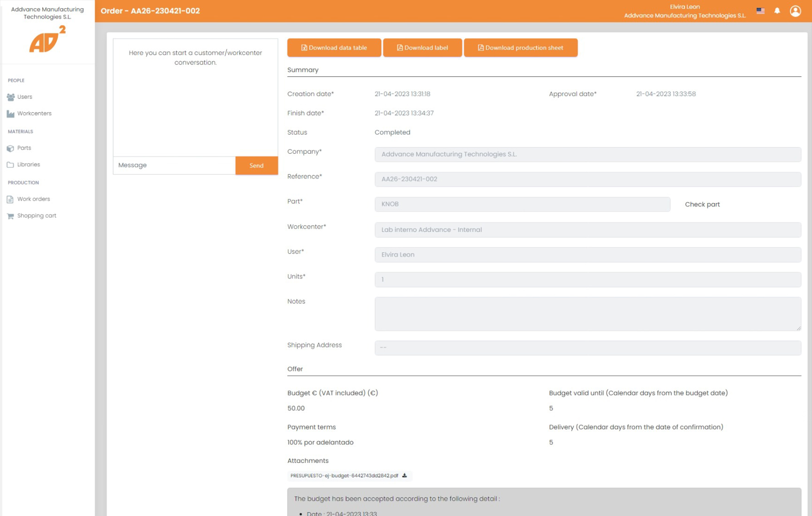Screen dimensions: 812x516
Task: Click the Part field showing KNOB
Action: pyautogui.click(x=522, y=204)
